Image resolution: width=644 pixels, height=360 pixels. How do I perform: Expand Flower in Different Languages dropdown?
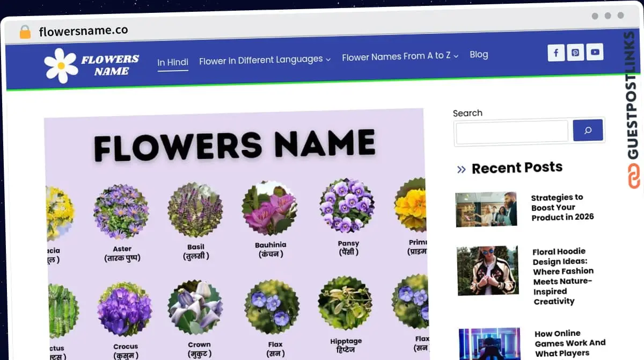coord(265,60)
